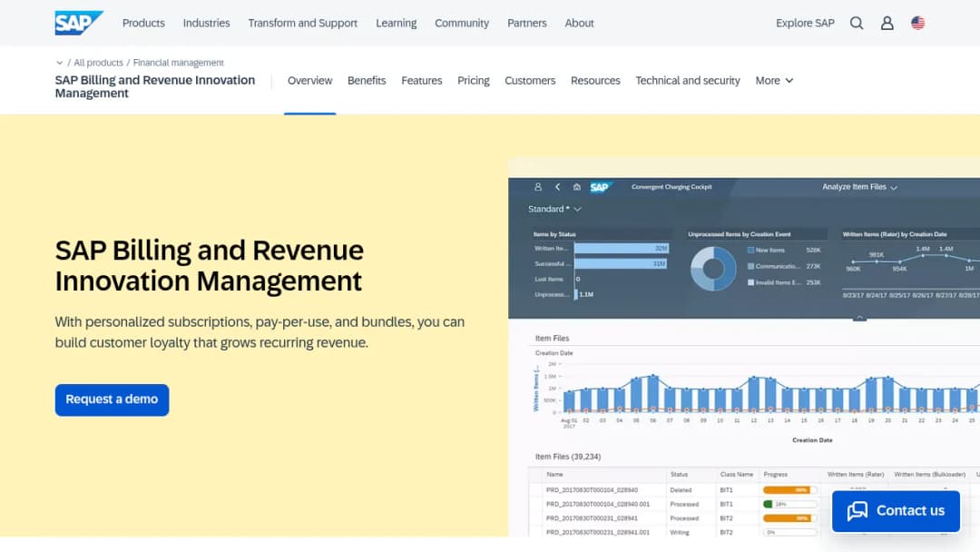
Task: Open Transform and Support menu
Action: pos(302,23)
